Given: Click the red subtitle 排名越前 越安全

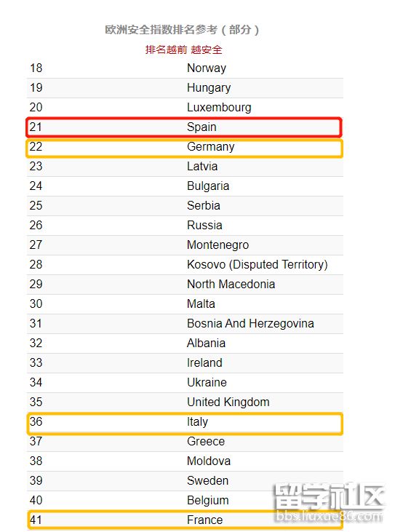Looking at the screenshot, I should point(183,50).
